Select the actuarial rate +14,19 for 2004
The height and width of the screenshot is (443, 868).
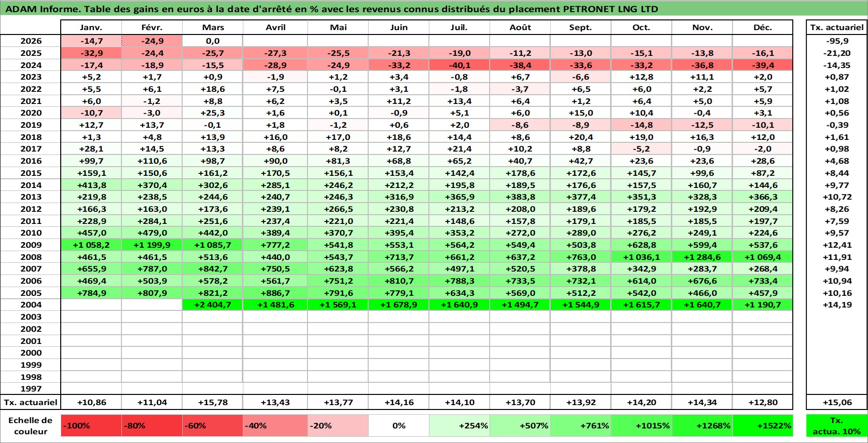tap(836, 305)
